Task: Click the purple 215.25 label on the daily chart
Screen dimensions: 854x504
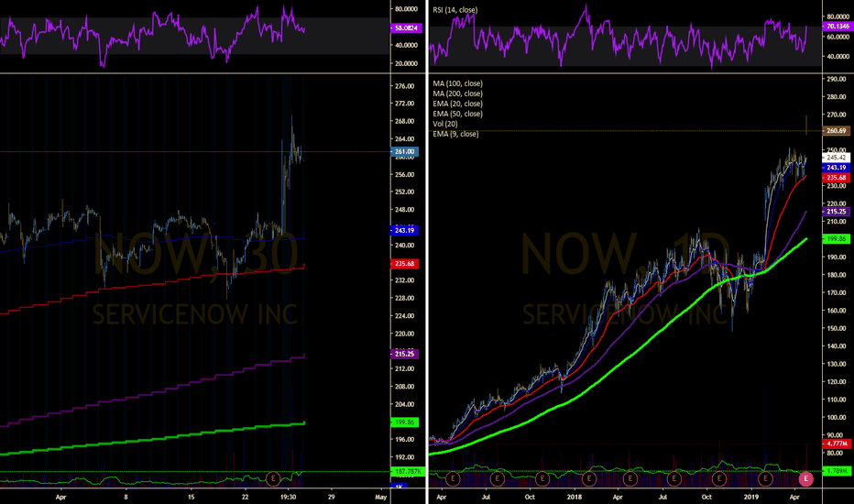Action: (x=836, y=212)
